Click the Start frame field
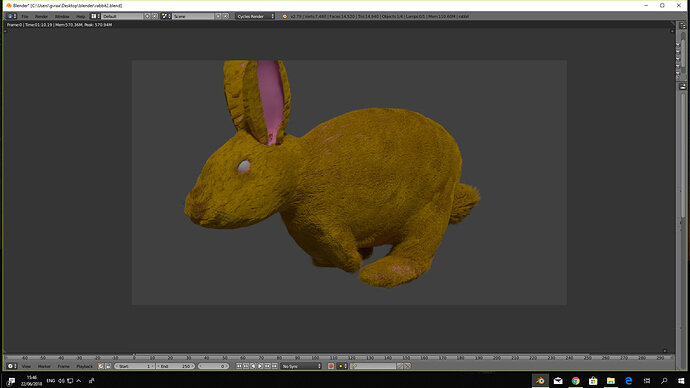The image size is (690, 388). [x=134, y=366]
